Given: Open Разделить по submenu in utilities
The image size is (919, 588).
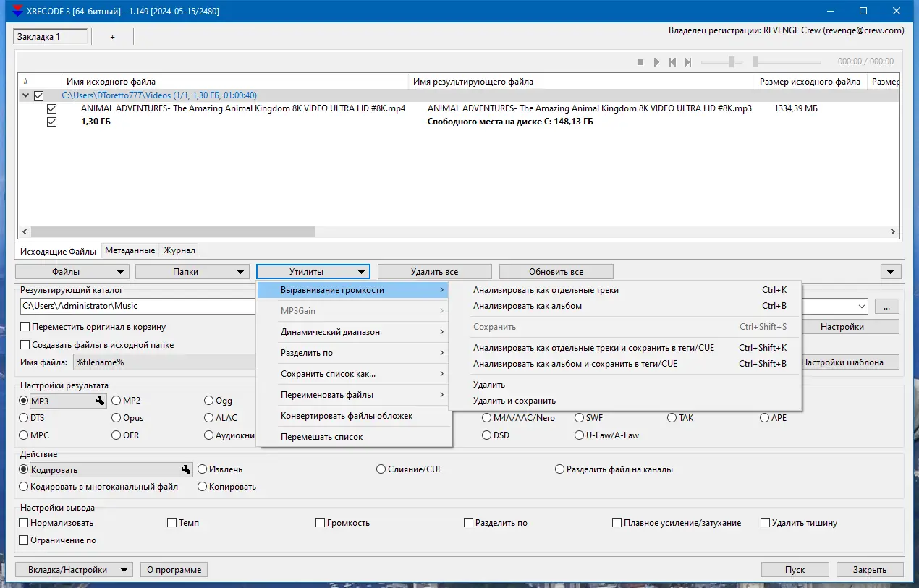Looking at the screenshot, I should 355,353.
